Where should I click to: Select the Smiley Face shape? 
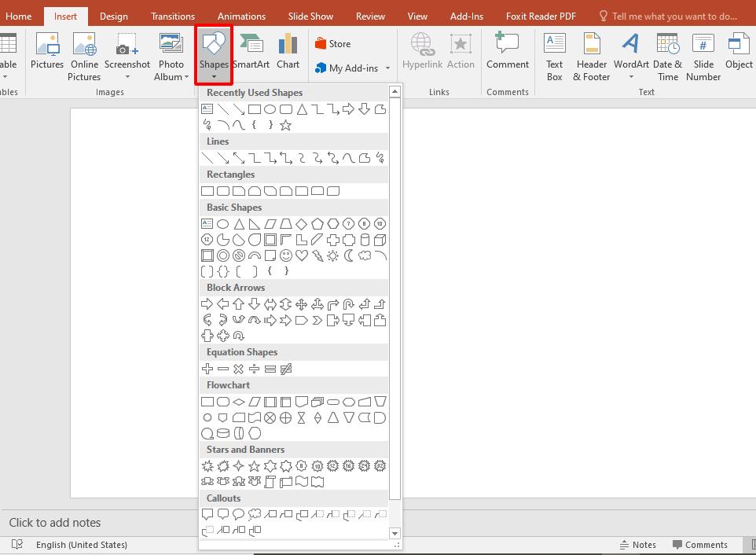click(x=286, y=255)
